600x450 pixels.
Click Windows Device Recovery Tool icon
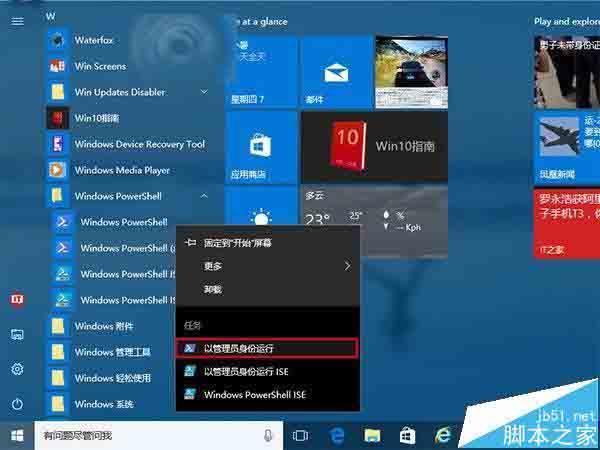click(58, 144)
